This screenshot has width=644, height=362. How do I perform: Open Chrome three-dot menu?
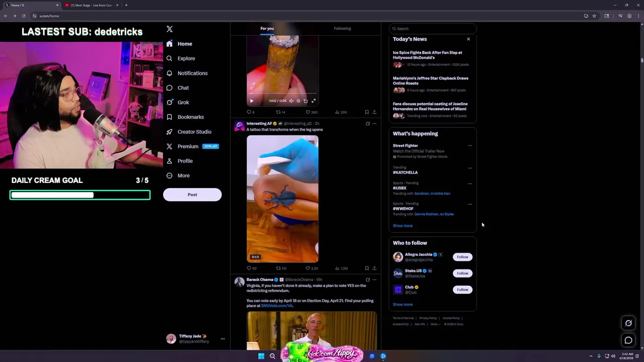638,16
